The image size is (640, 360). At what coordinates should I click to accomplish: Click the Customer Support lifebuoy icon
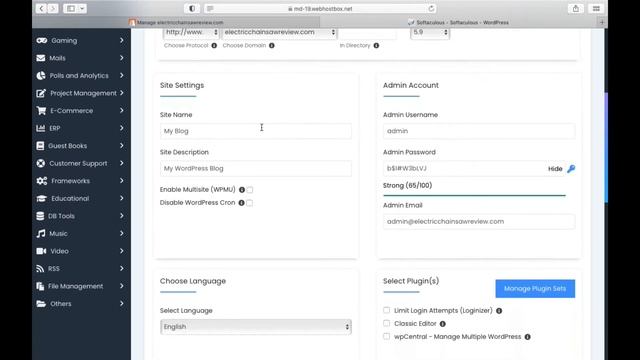40,163
